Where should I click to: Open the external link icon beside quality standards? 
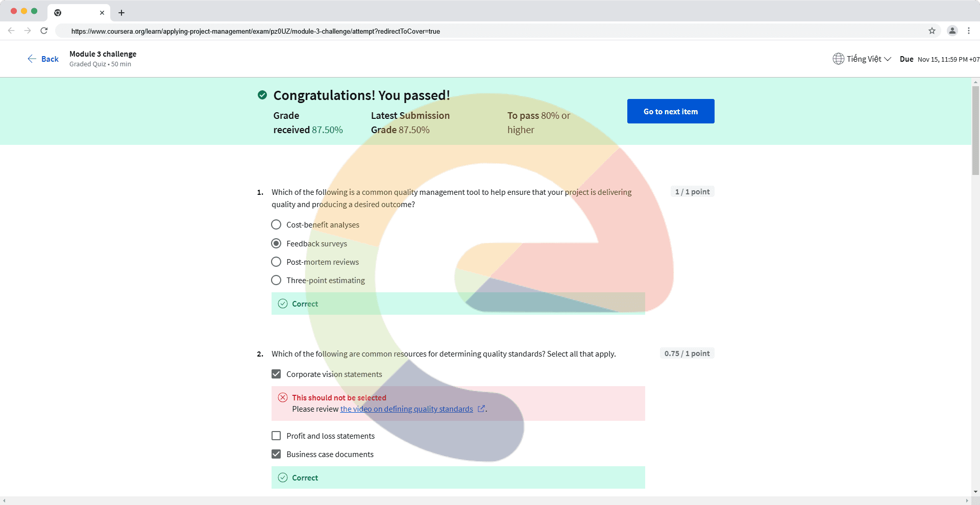[x=481, y=409]
